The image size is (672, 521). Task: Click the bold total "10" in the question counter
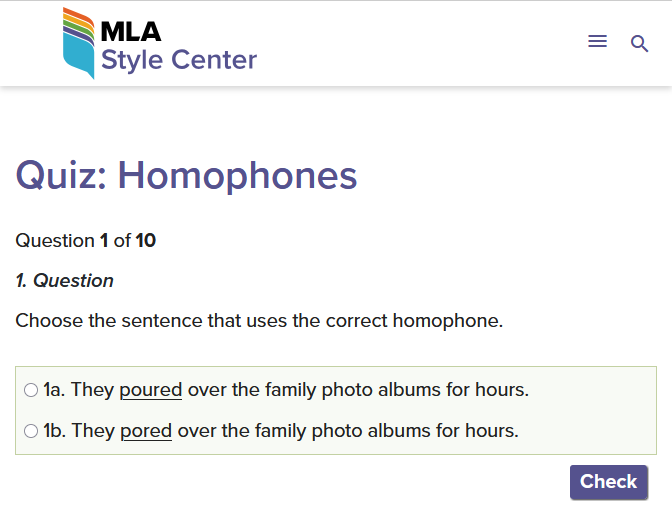point(146,241)
